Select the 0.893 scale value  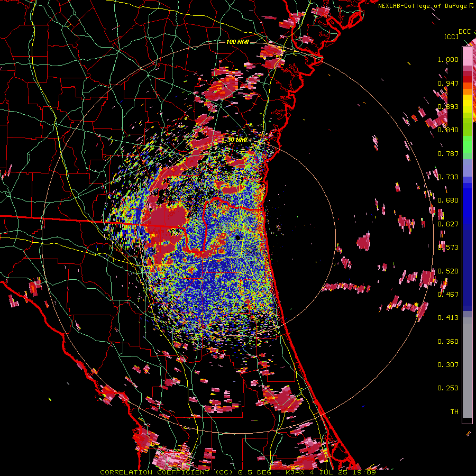[448, 106]
